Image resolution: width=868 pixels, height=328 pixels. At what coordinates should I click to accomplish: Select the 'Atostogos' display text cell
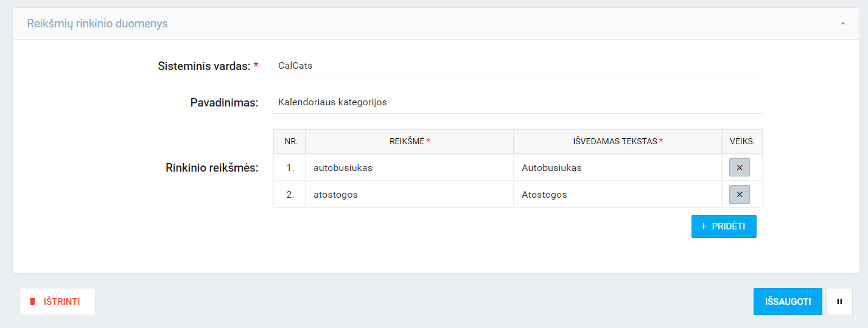617,195
